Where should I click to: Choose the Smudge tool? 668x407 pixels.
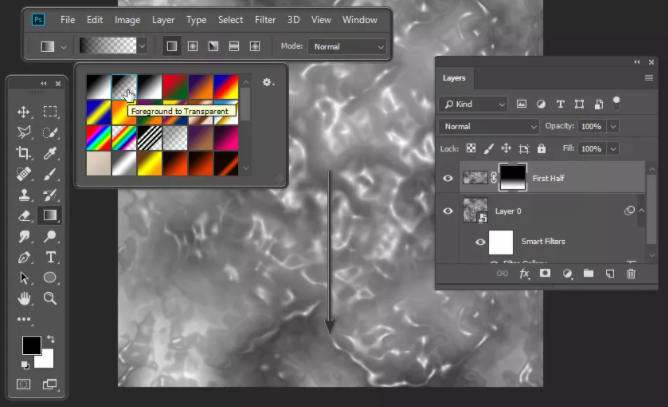(x=23, y=236)
